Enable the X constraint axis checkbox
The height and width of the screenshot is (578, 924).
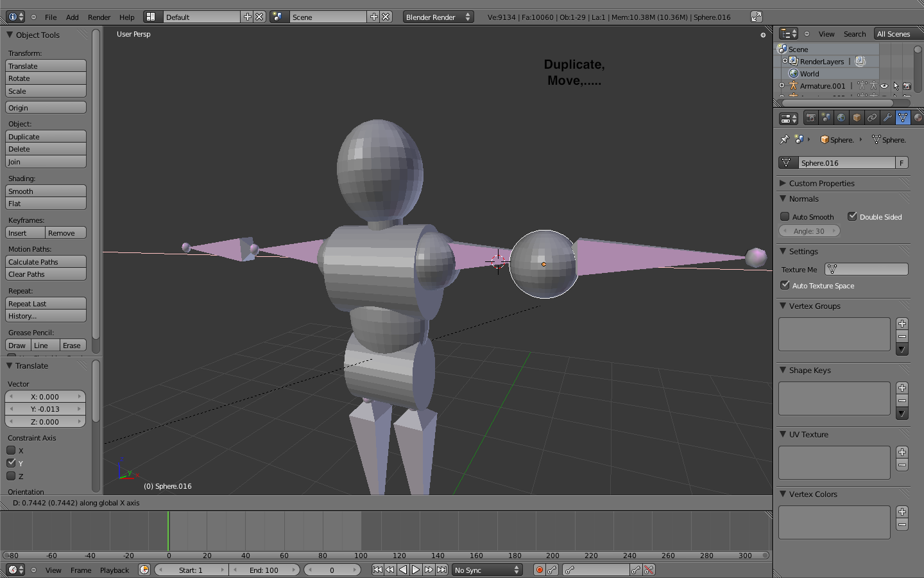click(x=11, y=451)
